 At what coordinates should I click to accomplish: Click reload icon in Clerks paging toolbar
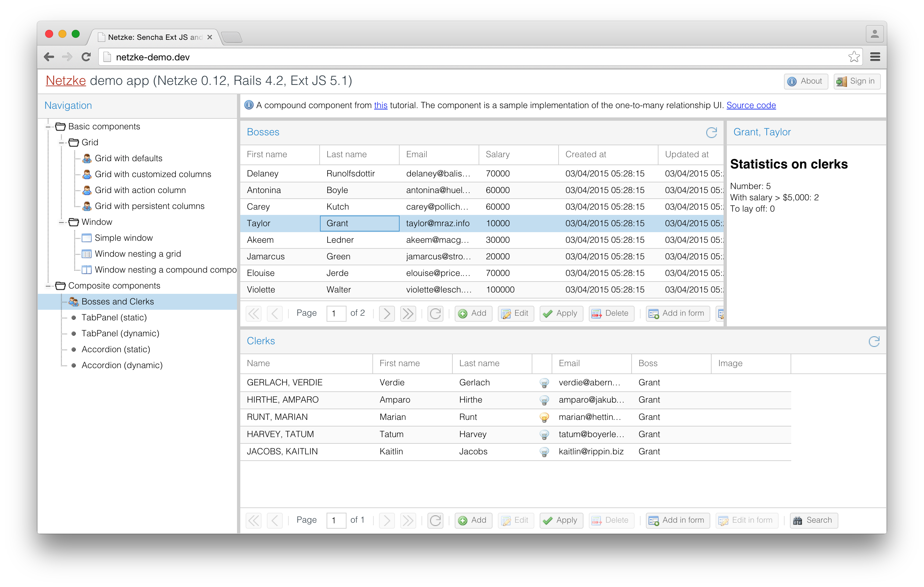(435, 520)
